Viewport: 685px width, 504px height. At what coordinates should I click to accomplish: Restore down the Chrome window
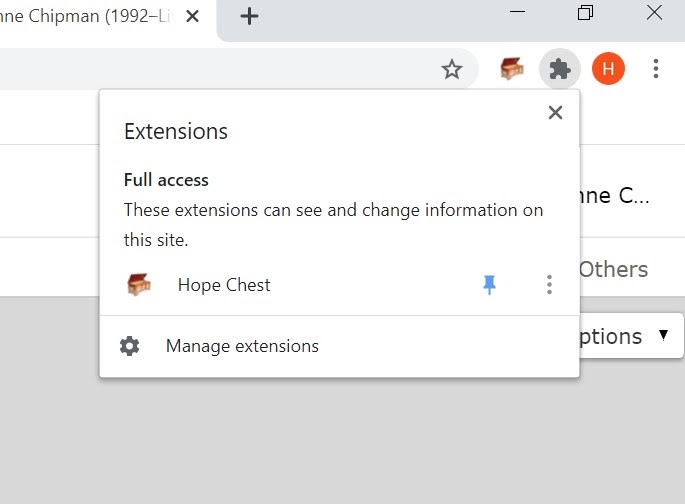coord(585,12)
